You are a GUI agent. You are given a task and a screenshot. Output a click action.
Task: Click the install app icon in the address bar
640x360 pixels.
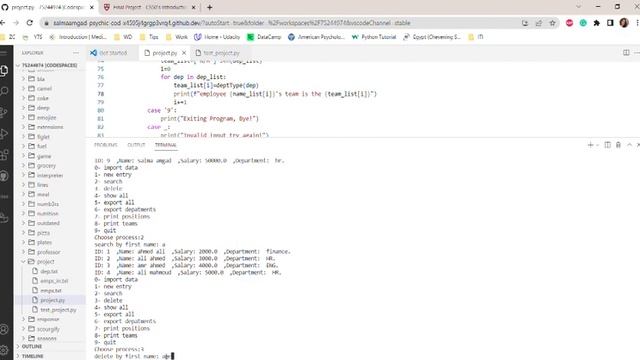[525, 23]
